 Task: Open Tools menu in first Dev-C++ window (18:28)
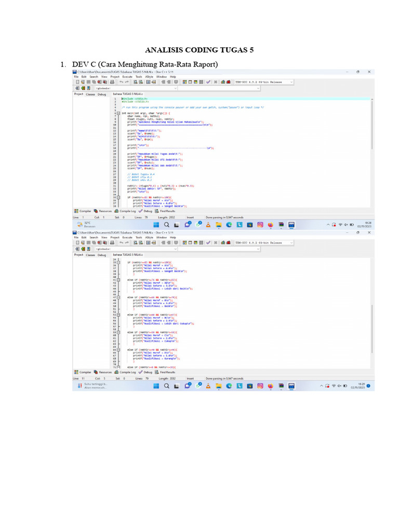[x=139, y=77]
